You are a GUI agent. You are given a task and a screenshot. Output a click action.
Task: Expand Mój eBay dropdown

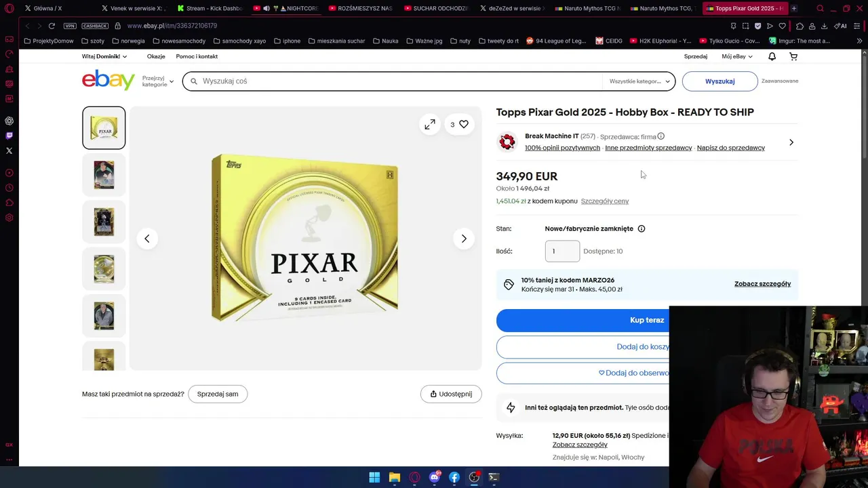click(x=737, y=56)
